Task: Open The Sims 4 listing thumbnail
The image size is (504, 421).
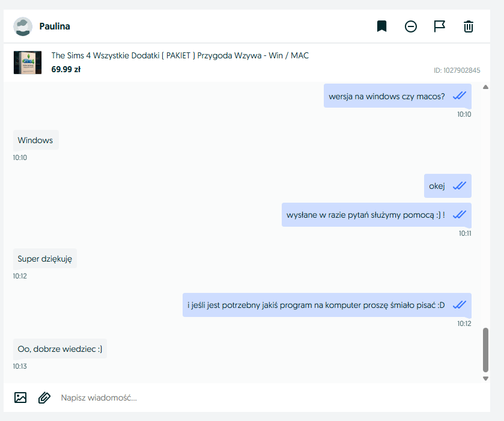Action: [x=28, y=63]
